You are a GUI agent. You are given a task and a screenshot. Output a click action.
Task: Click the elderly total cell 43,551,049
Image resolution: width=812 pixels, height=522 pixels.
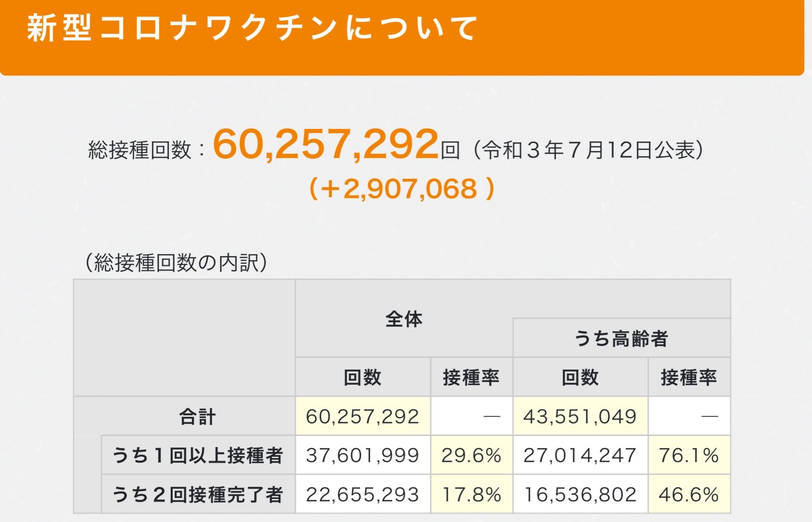coord(580,416)
